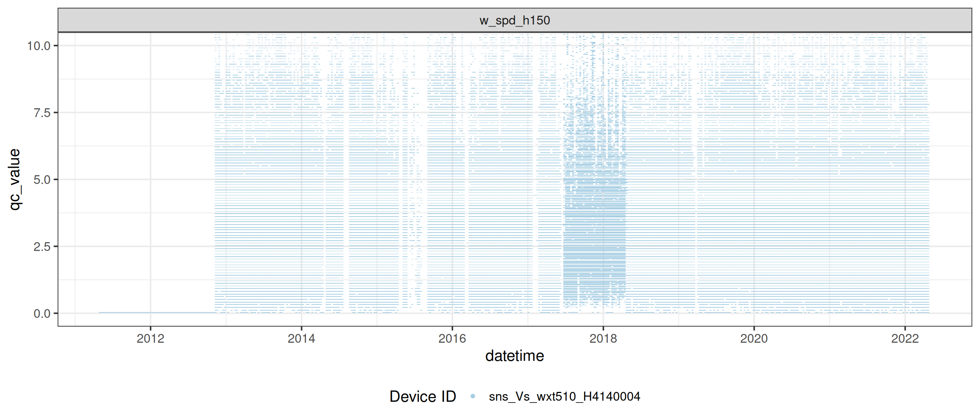Viewport: 980px width, 420px height.
Task: Click the 2014 x-axis tick label
Action: tap(301, 338)
